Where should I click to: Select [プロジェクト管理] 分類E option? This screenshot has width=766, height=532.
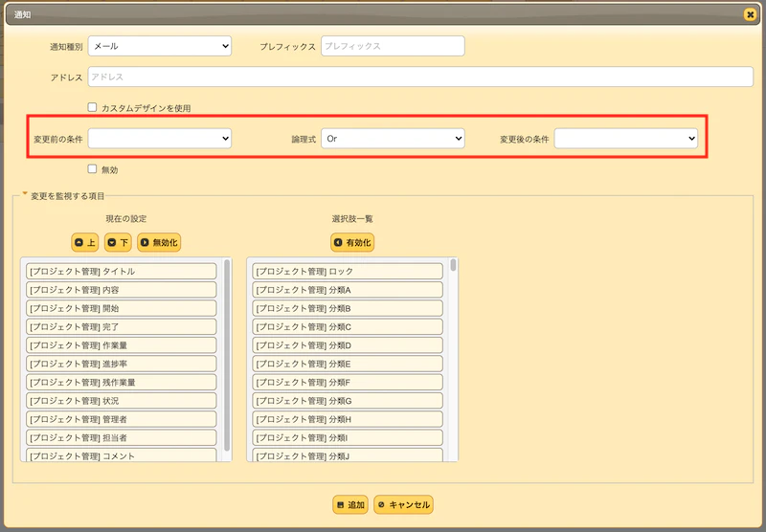(x=348, y=365)
